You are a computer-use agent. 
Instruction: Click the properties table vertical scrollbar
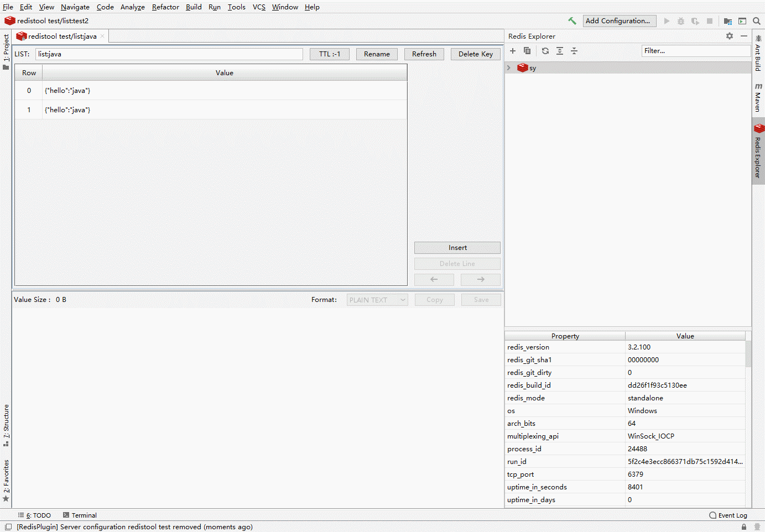tap(748, 354)
